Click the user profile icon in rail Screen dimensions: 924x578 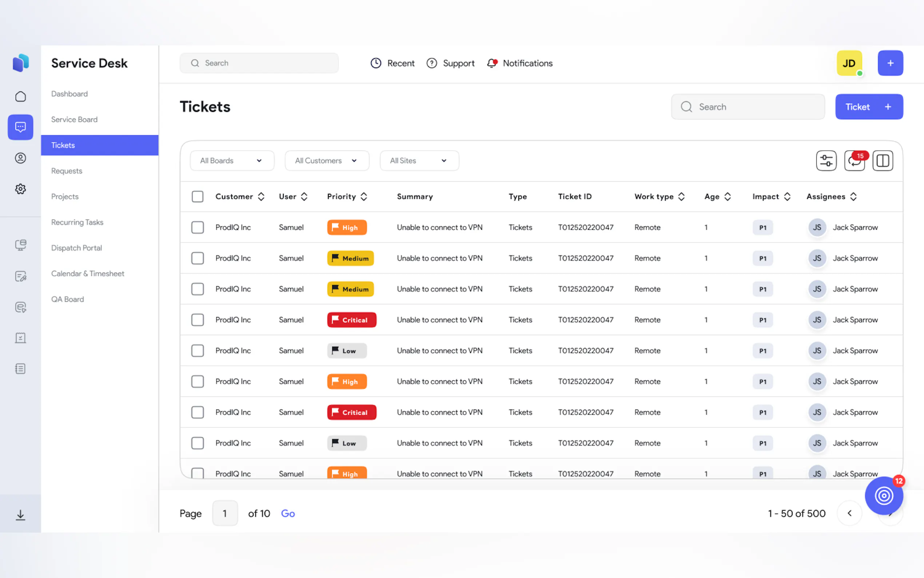tap(21, 158)
